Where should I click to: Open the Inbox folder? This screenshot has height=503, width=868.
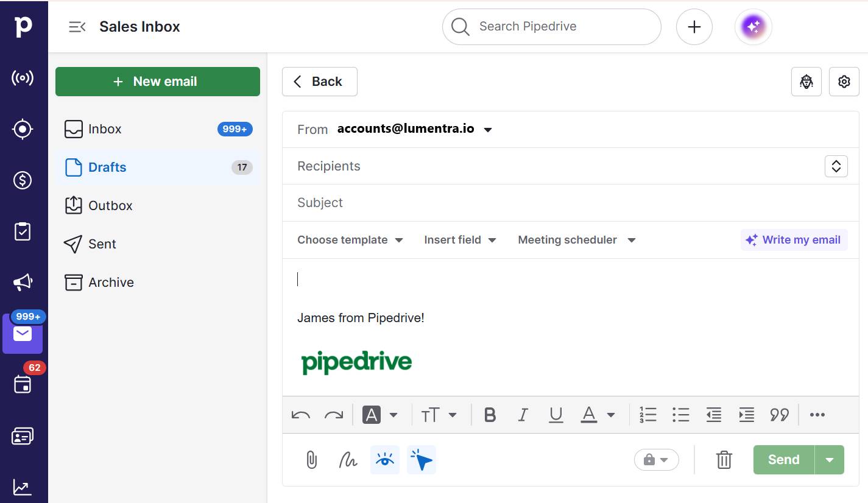coord(158,129)
